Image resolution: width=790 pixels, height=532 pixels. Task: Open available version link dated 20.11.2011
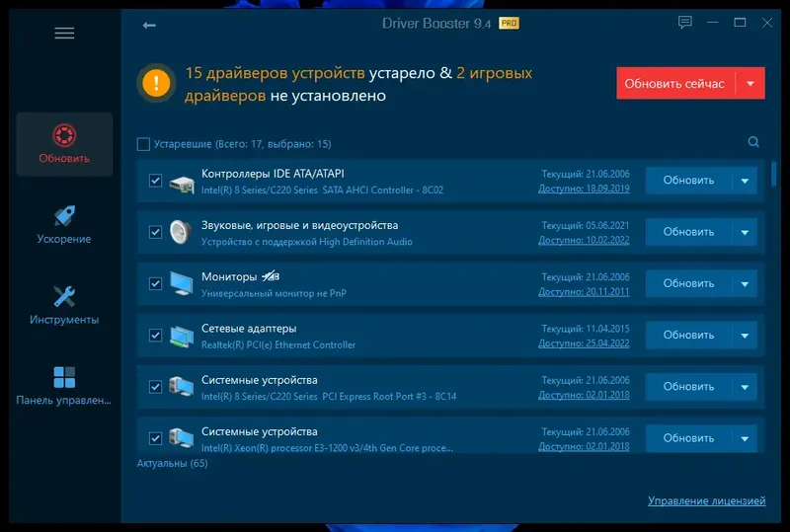tap(584, 292)
